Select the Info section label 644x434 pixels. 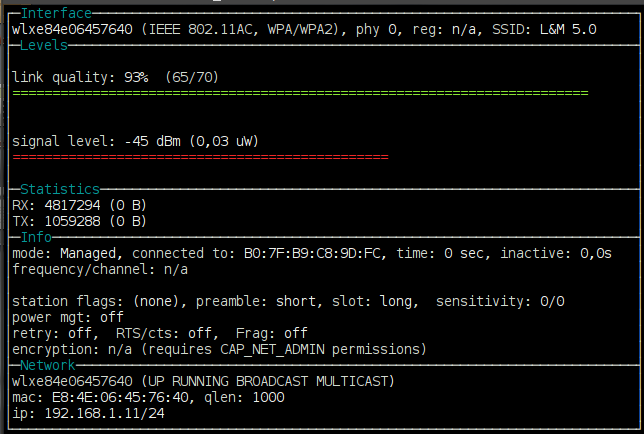click(x=36, y=237)
